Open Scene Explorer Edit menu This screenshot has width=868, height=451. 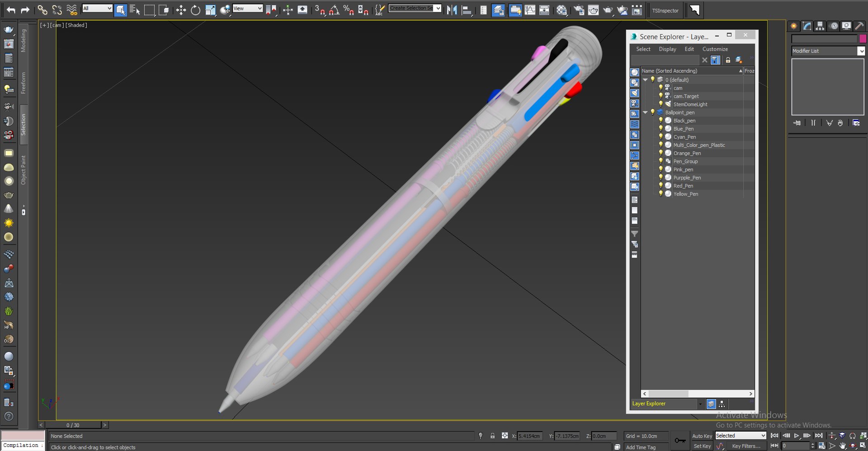[689, 49]
